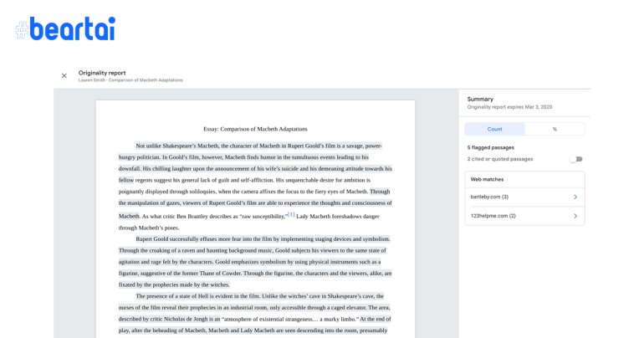Click the chevron arrow next to 123helpme.com
The image size is (644, 338).
click(575, 217)
